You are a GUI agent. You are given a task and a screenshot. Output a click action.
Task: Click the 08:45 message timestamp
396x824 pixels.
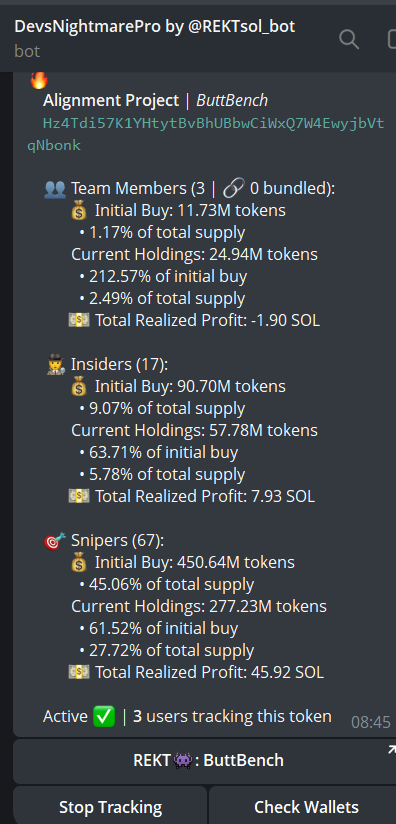[371, 723]
